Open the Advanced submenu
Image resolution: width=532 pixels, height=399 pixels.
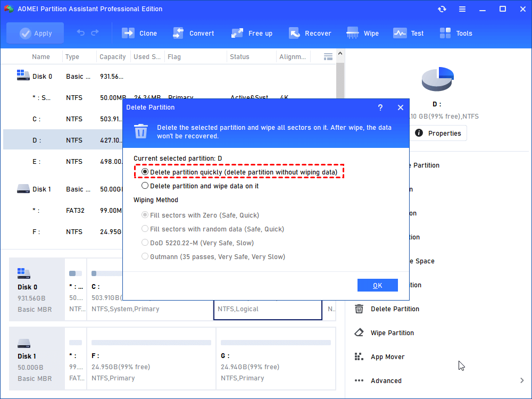click(x=386, y=381)
